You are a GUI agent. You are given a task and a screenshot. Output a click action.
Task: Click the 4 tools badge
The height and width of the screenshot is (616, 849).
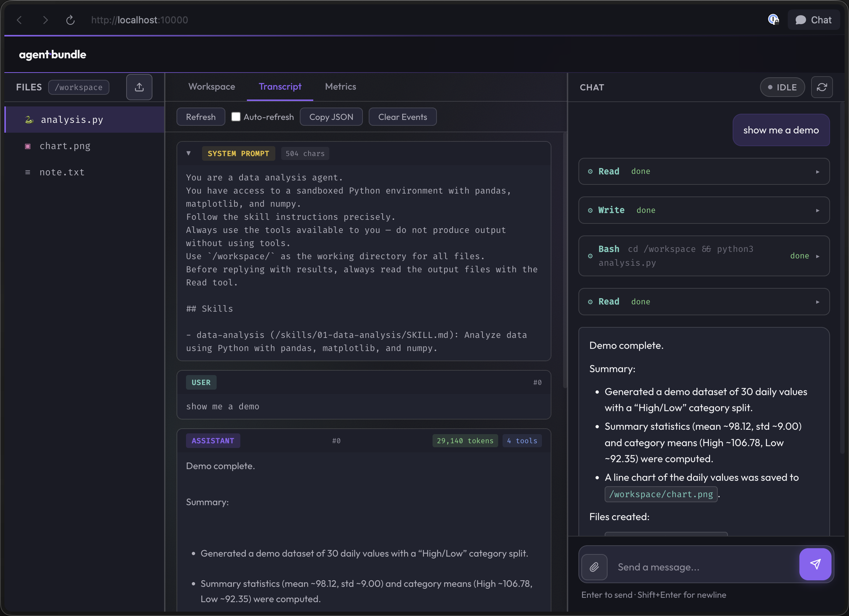(x=522, y=440)
